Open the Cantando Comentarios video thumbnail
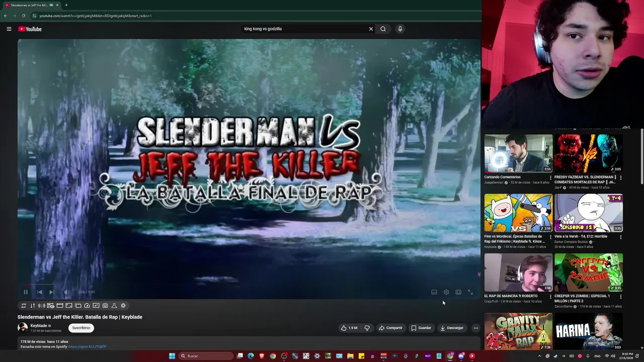This screenshot has height=362, width=644. [x=518, y=153]
